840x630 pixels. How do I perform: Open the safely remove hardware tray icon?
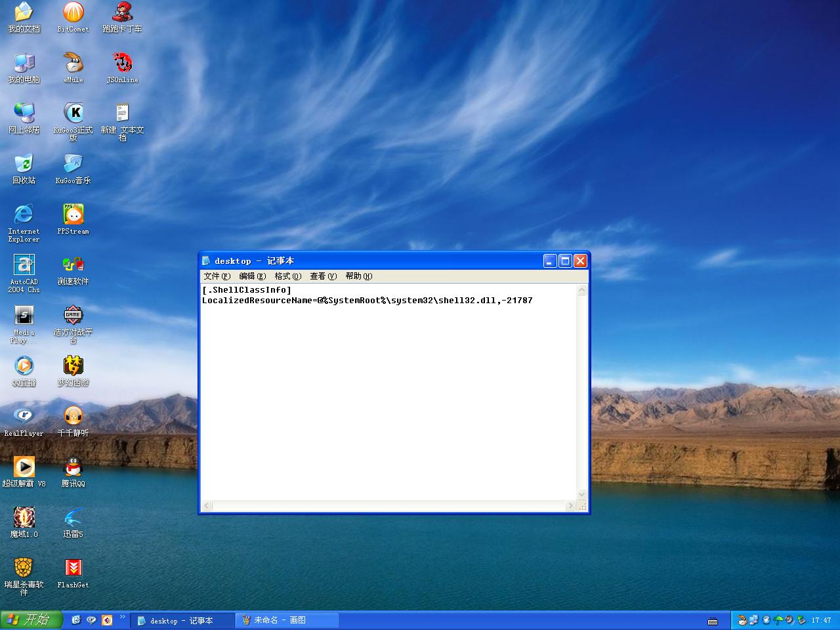801,620
